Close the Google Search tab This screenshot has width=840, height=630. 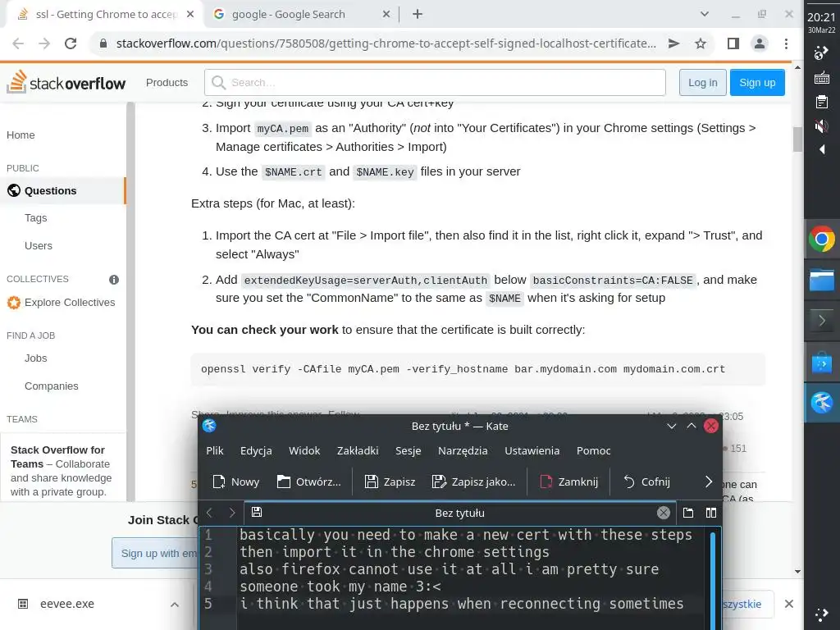click(x=386, y=15)
